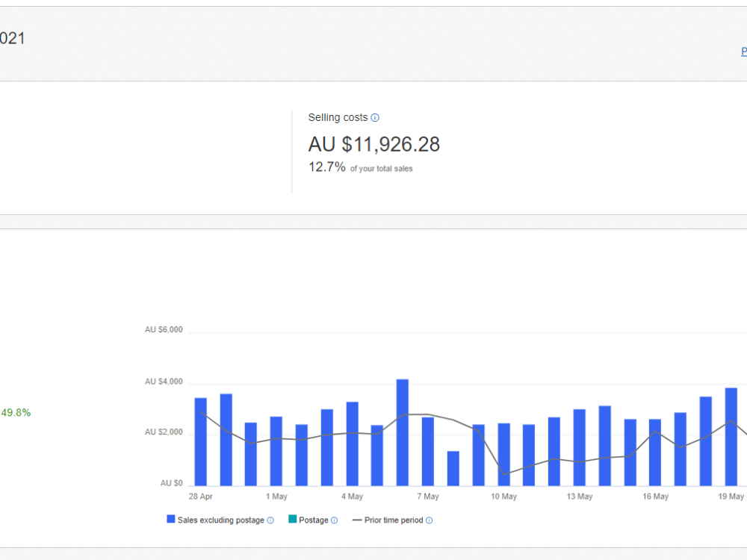Click the green 49.8% change indicator
747x560 pixels.
pyautogui.click(x=16, y=413)
